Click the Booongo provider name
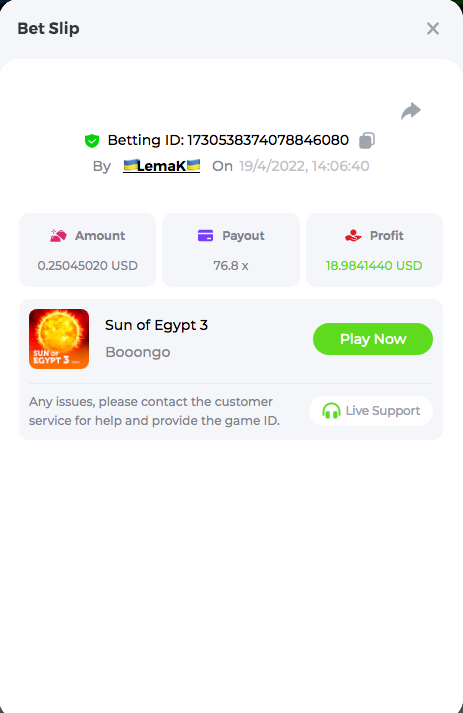 138,352
